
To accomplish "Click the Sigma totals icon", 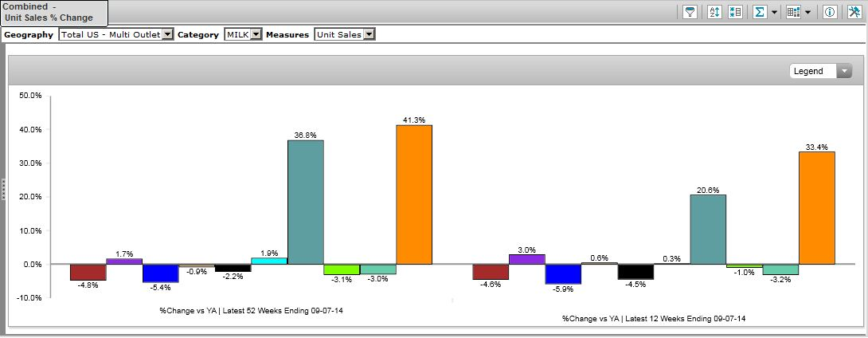I will pyautogui.click(x=760, y=12).
